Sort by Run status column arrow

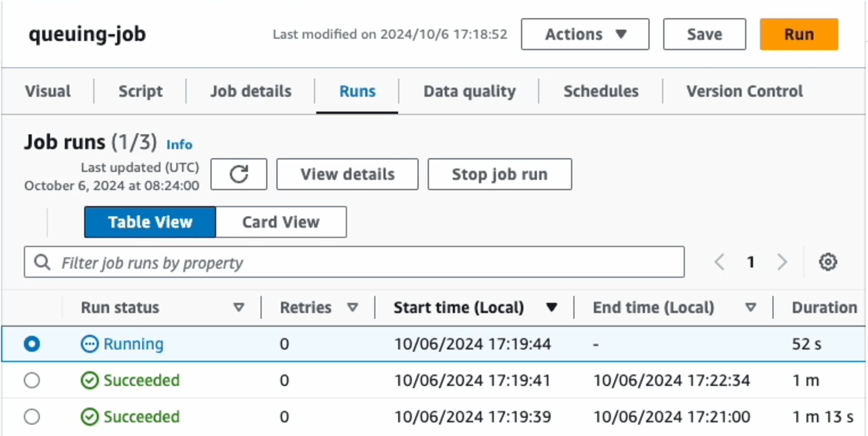click(x=238, y=307)
